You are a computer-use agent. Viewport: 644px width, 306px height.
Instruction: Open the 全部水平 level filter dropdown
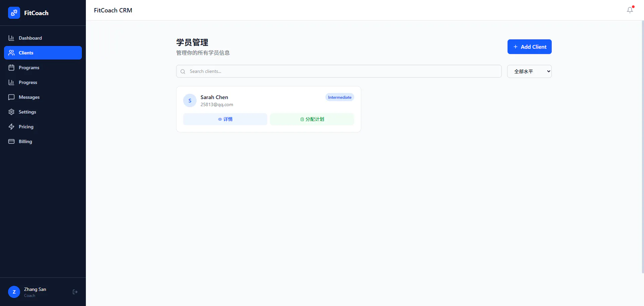(x=529, y=71)
